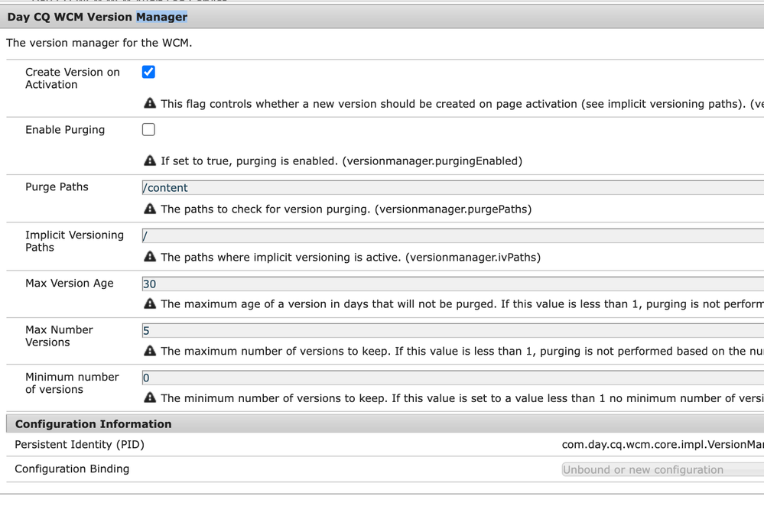Click warning icon beside purging enabled description
764x532 pixels.
pos(150,161)
